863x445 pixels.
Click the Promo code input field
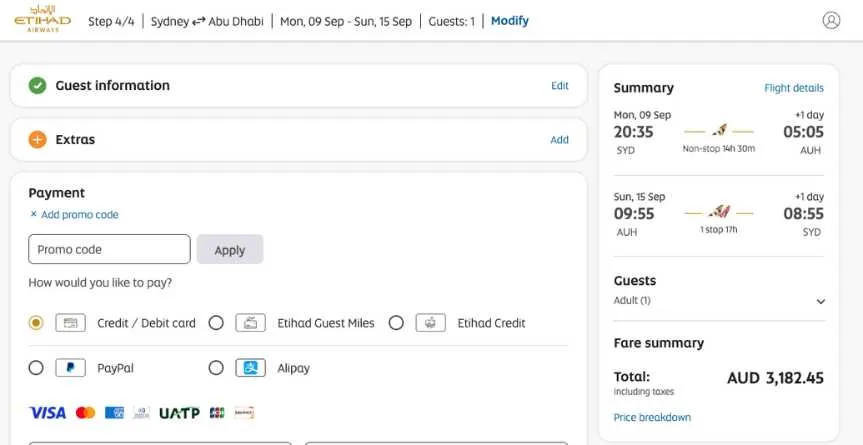pos(109,249)
